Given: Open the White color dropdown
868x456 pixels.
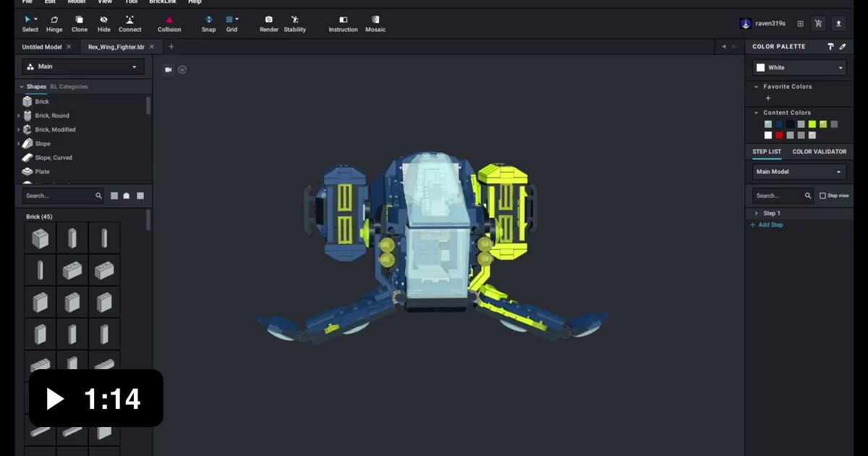Looking at the screenshot, I should pyautogui.click(x=799, y=67).
